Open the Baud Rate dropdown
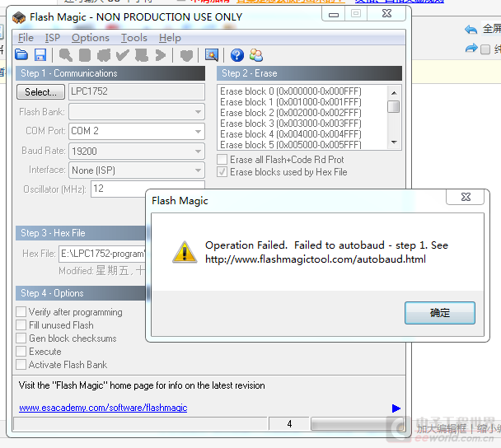 coord(198,151)
